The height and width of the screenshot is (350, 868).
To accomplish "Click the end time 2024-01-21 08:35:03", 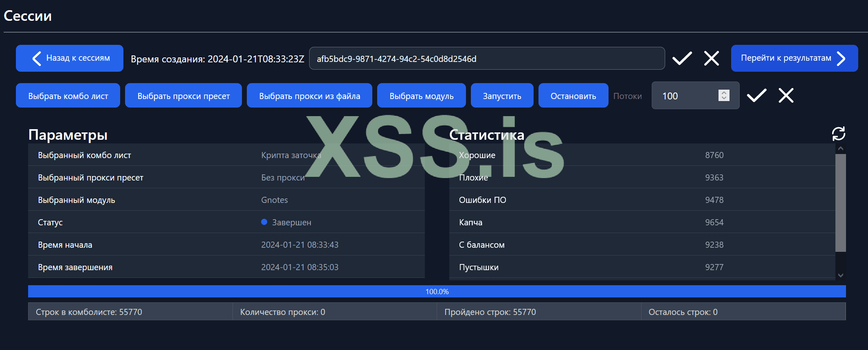I will 300,267.
